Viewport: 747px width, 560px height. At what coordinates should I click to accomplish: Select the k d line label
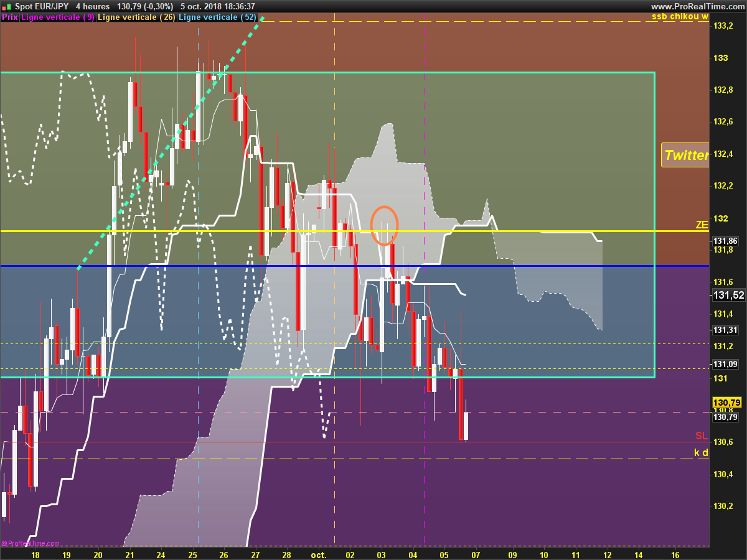point(702,452)
